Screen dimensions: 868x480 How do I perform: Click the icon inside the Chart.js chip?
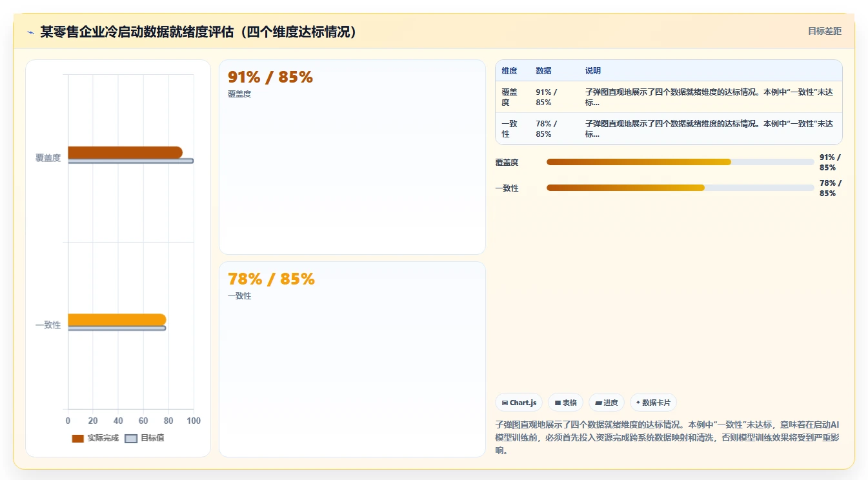(x=505, y=403)
